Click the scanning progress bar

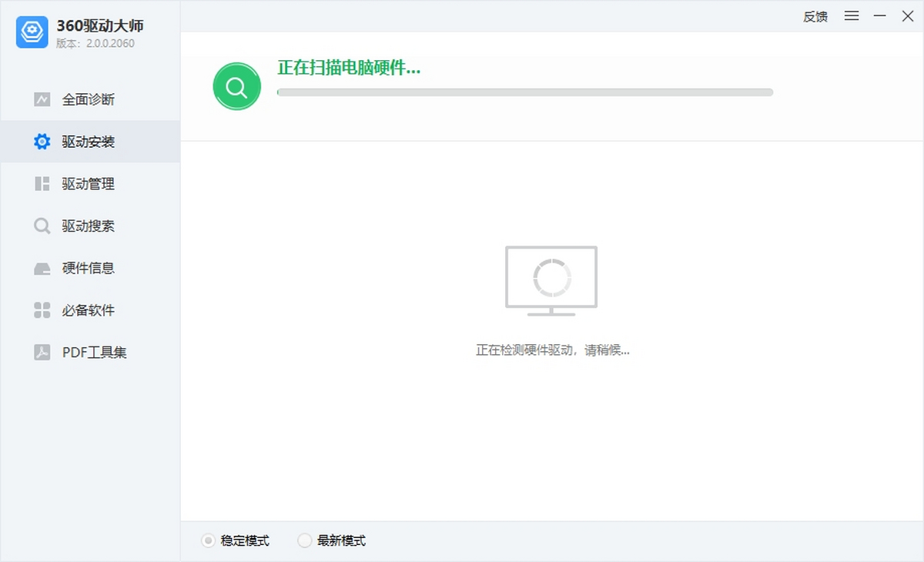click(524, 92)
